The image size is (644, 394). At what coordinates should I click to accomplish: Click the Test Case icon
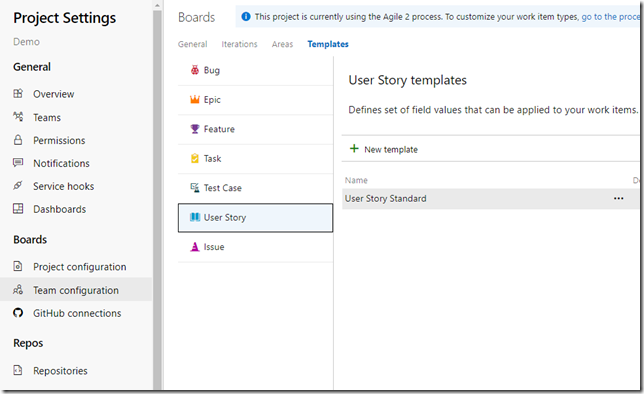tap(195, 188)
